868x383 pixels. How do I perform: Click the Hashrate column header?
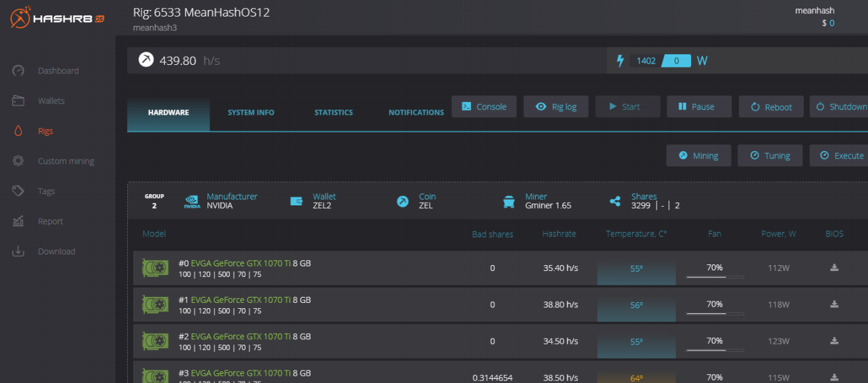click(x=559, y=234)
